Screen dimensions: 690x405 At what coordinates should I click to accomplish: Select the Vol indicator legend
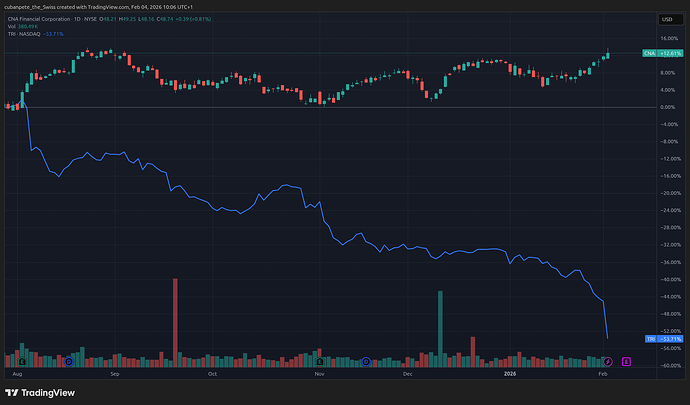click(x=23, y=27)
